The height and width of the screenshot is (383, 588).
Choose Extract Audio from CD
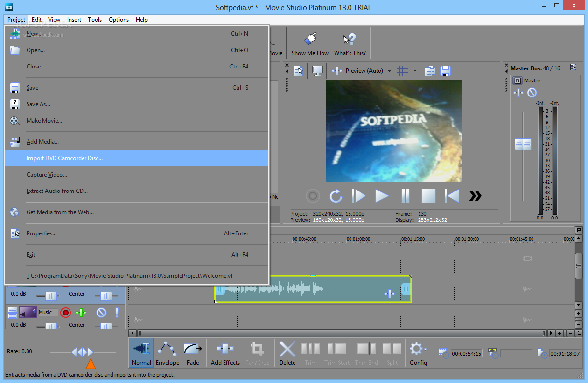[x=137, y=191]
